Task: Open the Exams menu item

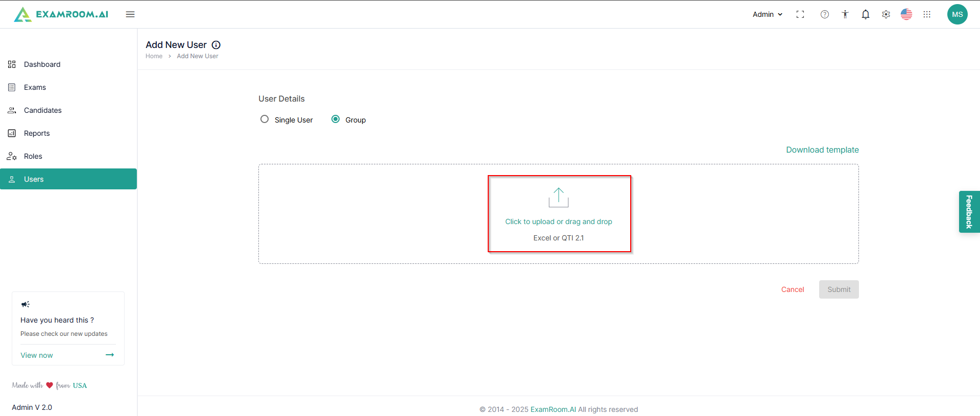Action: [68, 87]
